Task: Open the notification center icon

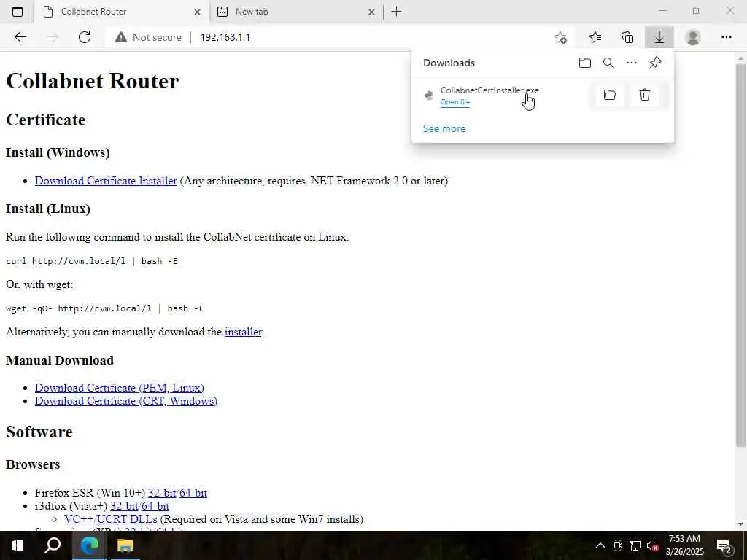Action: coord(724,545)
